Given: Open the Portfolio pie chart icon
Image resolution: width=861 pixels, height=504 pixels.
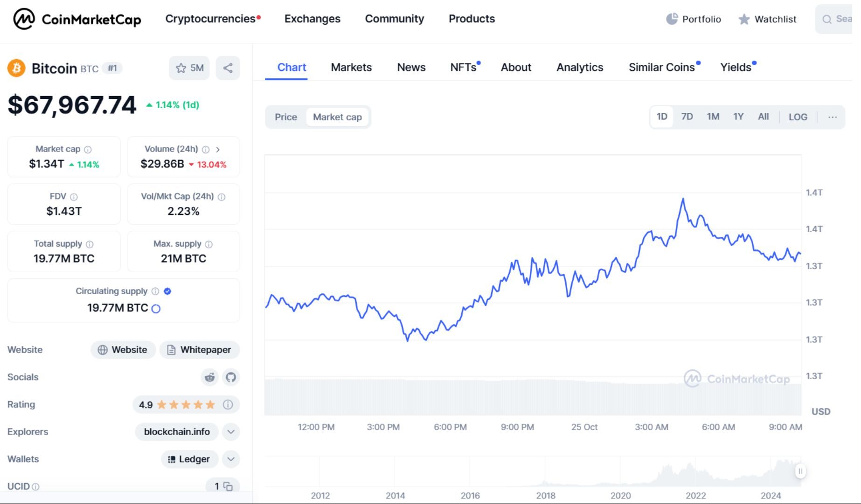Looking at the screenshot, I should point(672,18).
